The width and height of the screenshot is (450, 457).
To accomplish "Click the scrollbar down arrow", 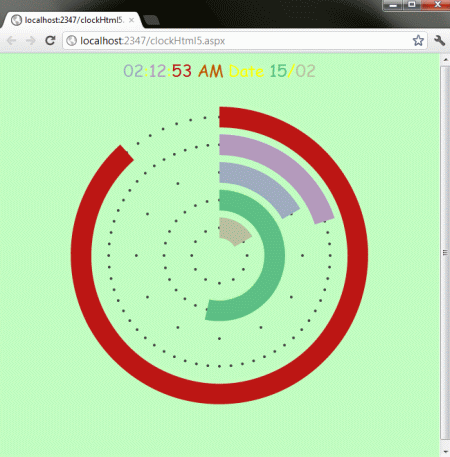I will 445,451.
